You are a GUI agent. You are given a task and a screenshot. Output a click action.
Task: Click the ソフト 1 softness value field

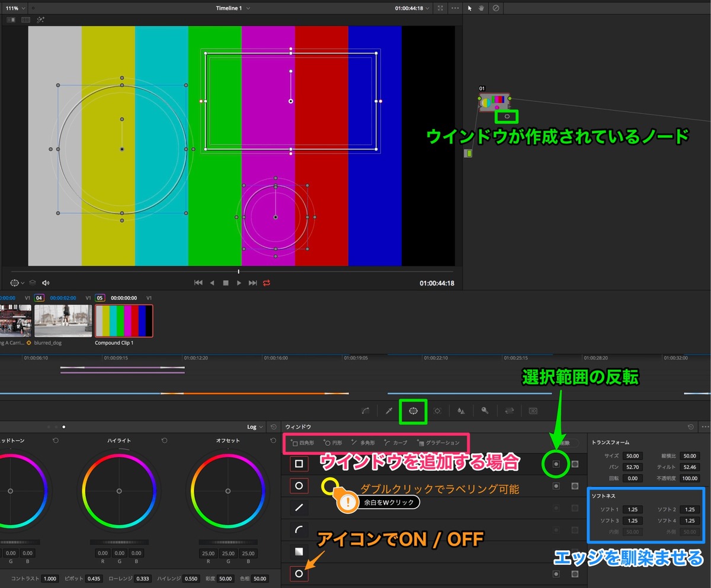pyautogui.click(x=632, y=509)
